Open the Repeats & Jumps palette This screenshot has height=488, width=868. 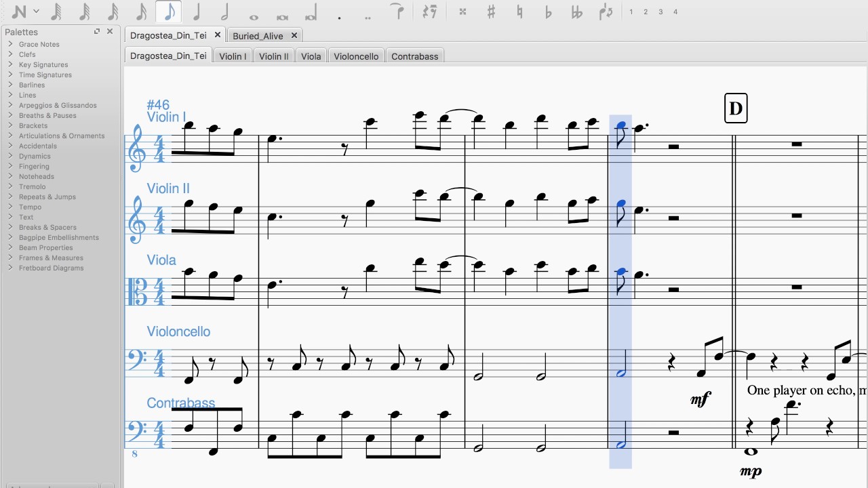pos(47,197)
